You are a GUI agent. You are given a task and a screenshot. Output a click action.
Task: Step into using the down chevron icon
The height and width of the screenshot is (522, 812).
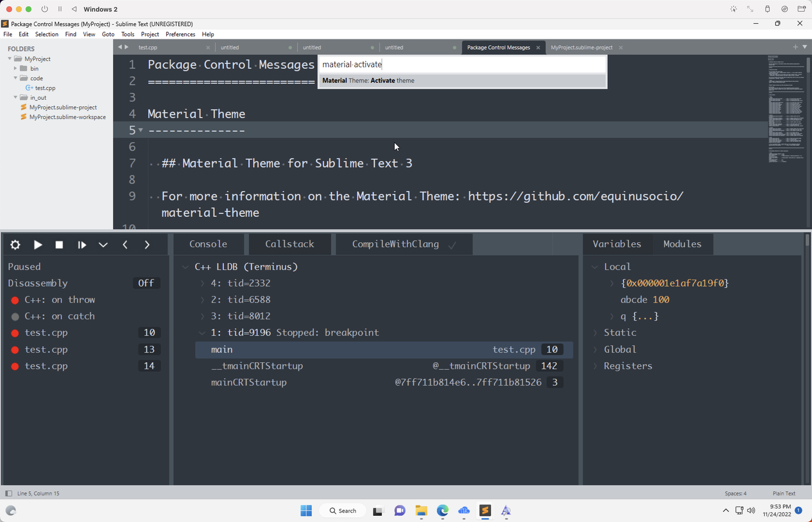[x=103, y=244]
